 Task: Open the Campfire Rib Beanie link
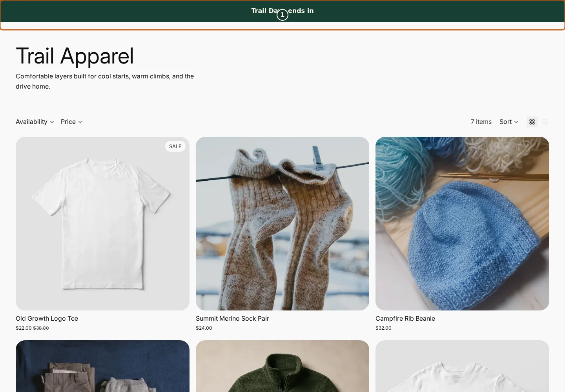pos(405,318)
